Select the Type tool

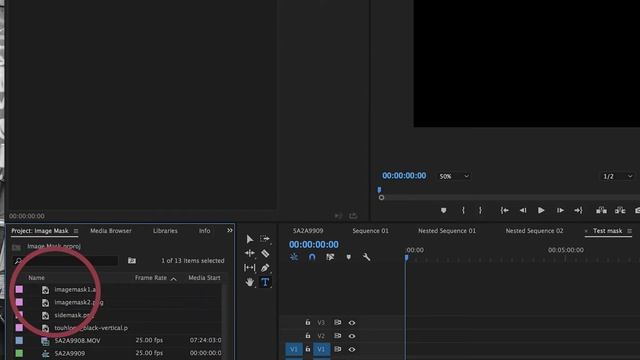[265, 282]
